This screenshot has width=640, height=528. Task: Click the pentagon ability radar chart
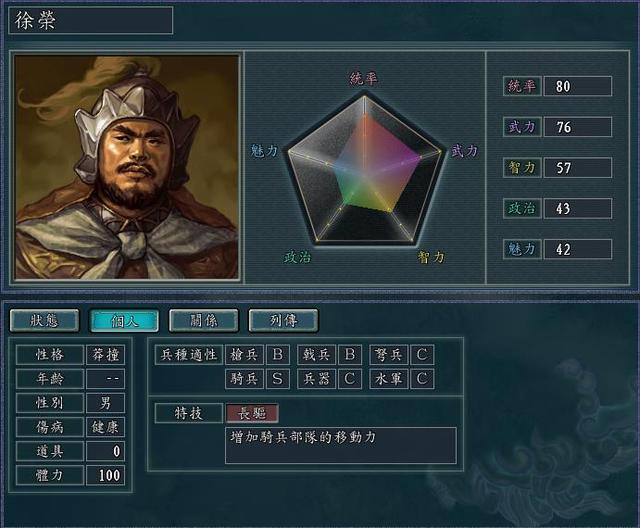click(x=364, y=169)
